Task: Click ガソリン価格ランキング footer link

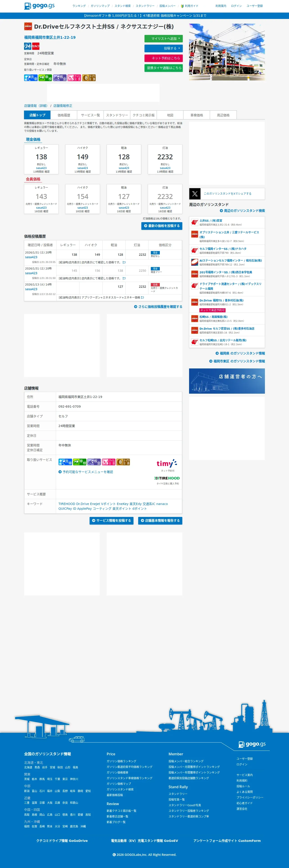Action: click(122, 761)
